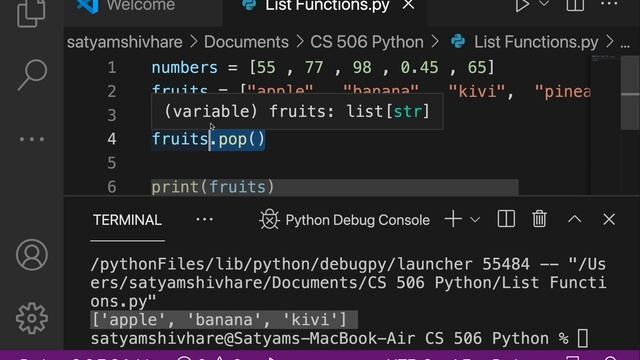
Task: Click the "kivi" string in fruits list
Action: pos(477,91)
